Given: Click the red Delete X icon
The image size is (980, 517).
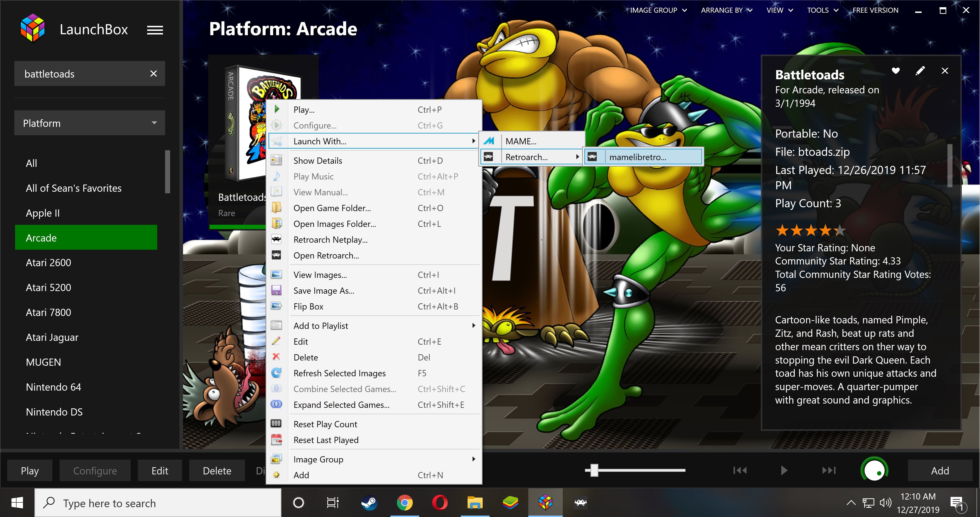Looking at the screenshot, I should pyautogui.click(x=276, y=357).
